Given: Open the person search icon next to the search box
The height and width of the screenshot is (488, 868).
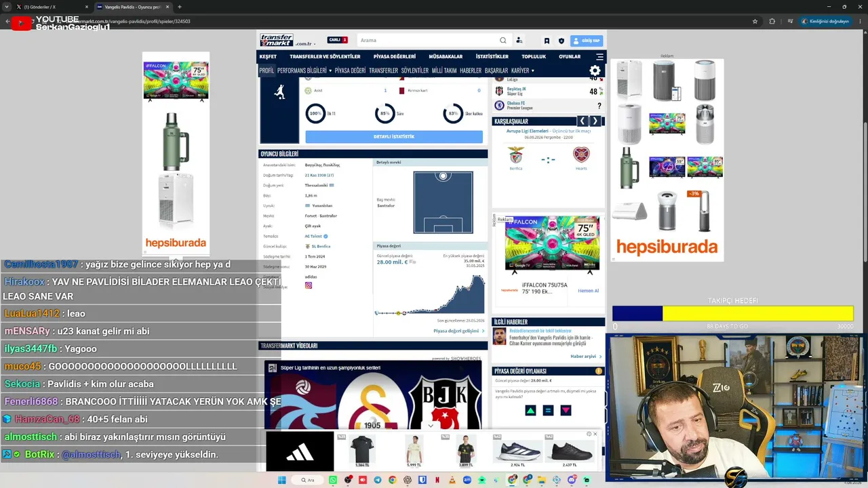Looking at the screenshot, I should coord(519,40).
